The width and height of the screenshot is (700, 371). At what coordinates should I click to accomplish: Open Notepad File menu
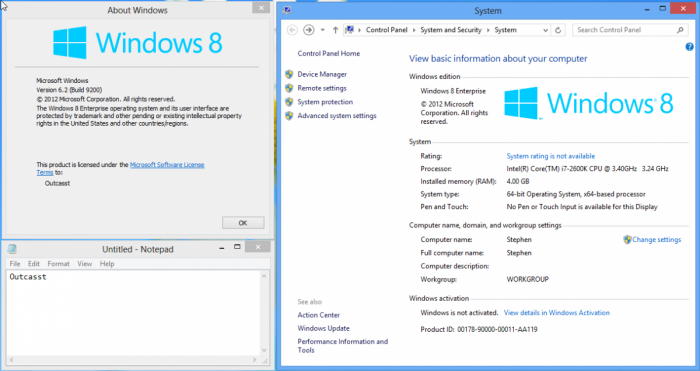(15, 264)
